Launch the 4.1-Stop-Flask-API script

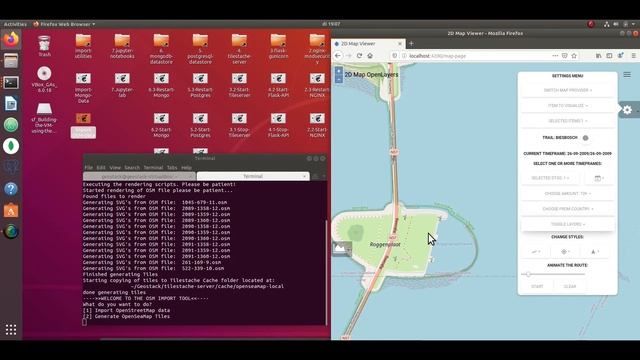(278, 125)
